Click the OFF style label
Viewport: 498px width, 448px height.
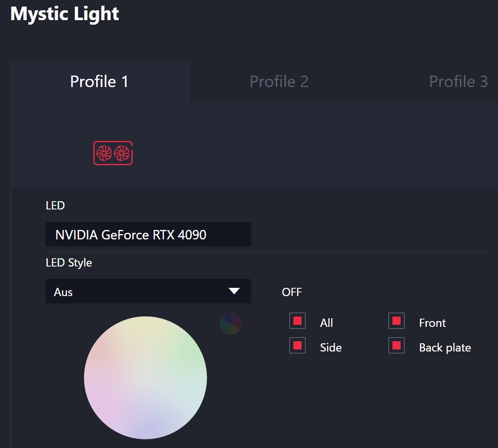(x=292, y=292)
